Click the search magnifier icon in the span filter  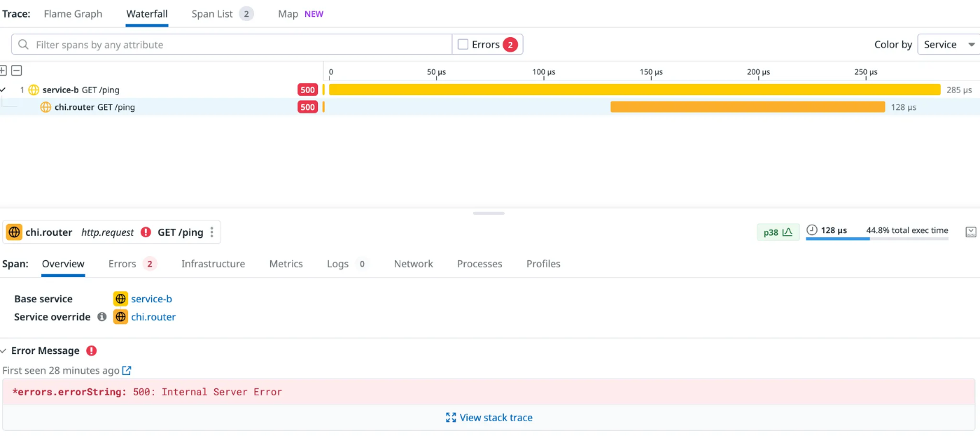coord(24,45)
